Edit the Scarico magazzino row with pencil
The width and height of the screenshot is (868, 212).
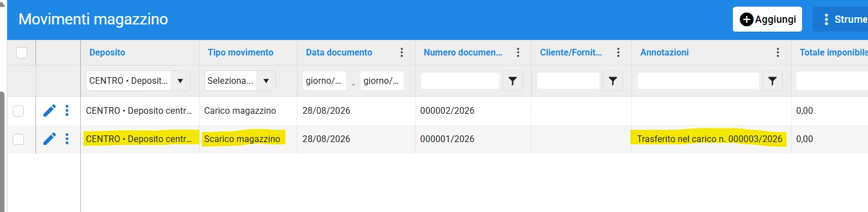coord(49,139)
